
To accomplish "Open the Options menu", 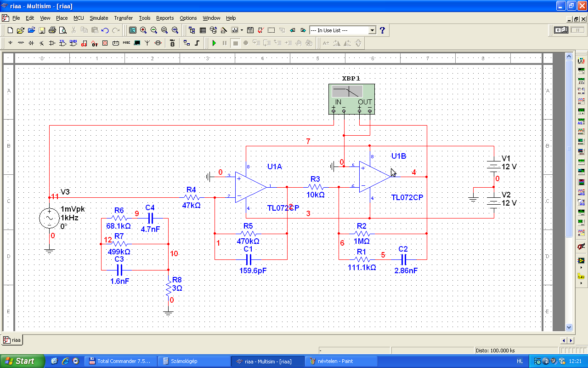I will [x=188, y=18].
